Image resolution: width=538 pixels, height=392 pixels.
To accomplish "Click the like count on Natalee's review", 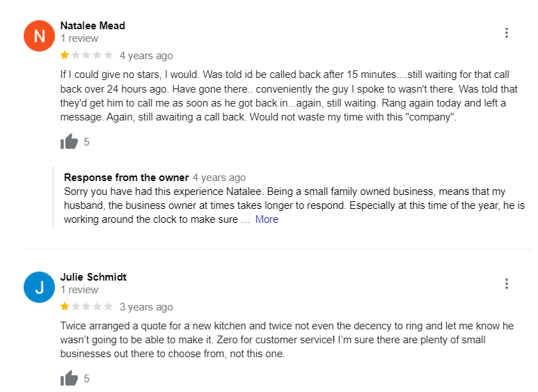I will click(87, 142).
